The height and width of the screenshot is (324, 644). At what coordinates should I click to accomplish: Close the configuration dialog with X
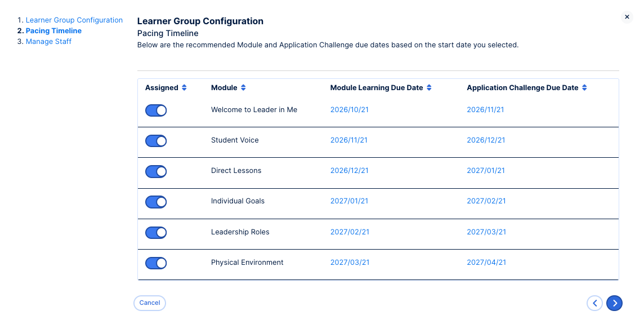coord(627,17)
